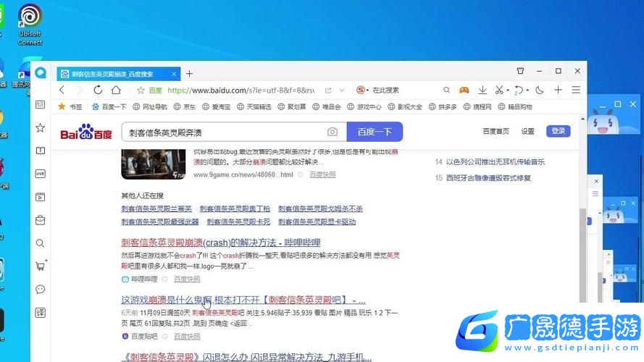Open the LIVE sidebar icon
This screenshot has height=362, width=644.
[41, 174]
